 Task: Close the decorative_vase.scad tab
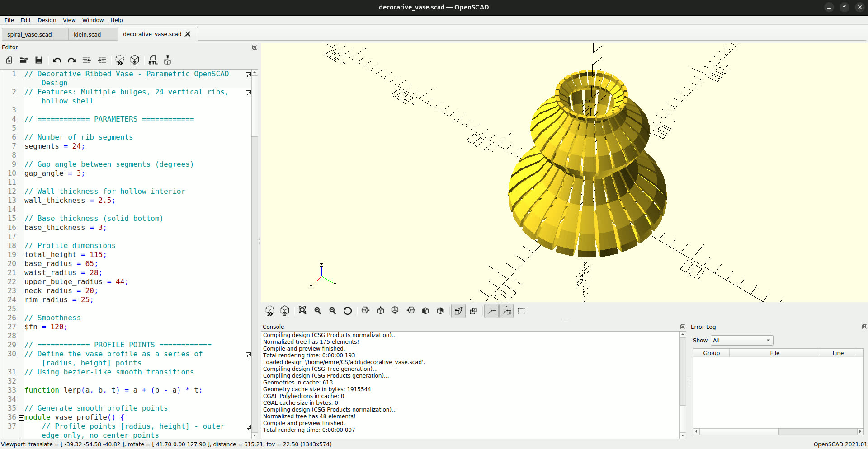(188, 34)
